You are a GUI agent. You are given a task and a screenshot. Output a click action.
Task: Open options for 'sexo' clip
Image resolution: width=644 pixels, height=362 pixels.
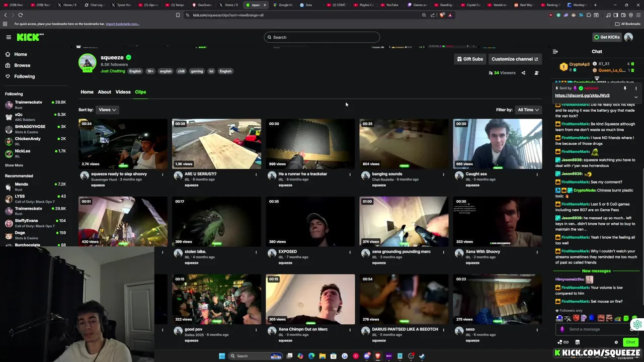pyautogui.click(x=537, y=330)
